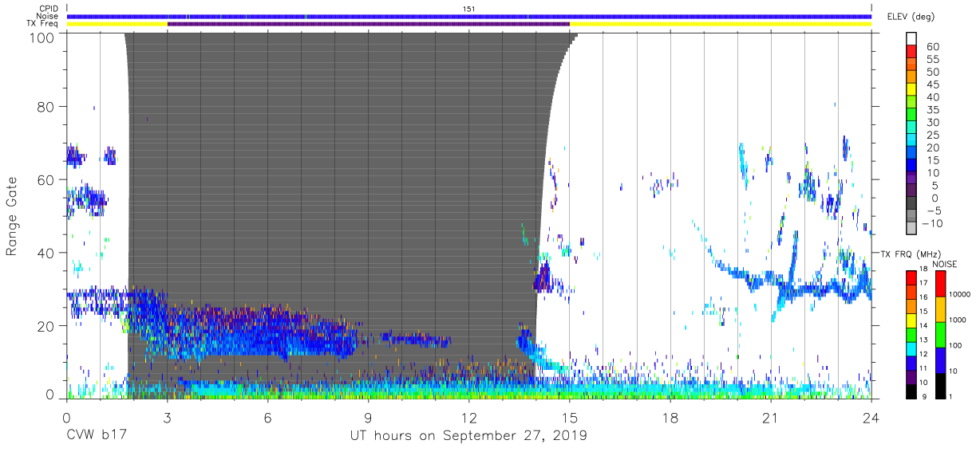Select the CPID value 151
The height and width of the screenshot is (452, 980).
[x=469, y=9]
